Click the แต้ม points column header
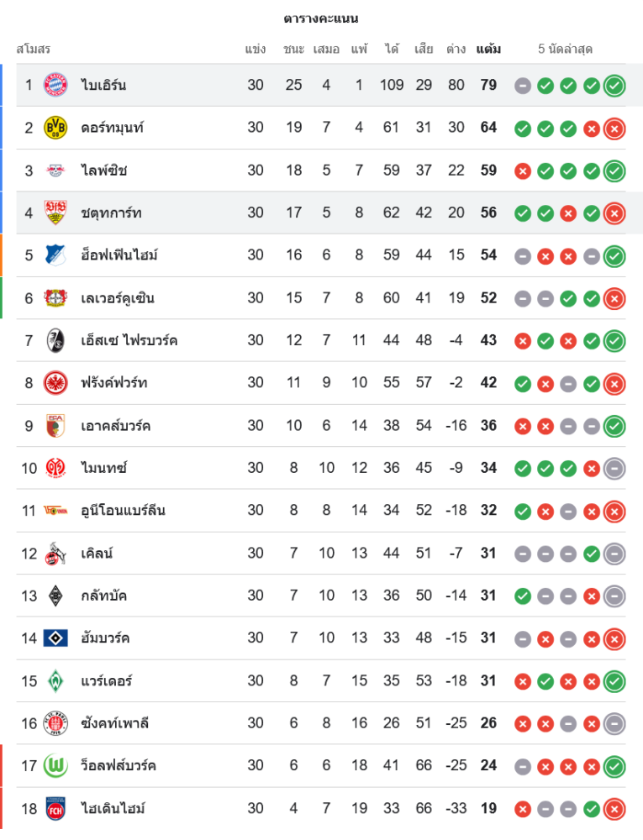The image size is (643, 840). coord(488,49)
